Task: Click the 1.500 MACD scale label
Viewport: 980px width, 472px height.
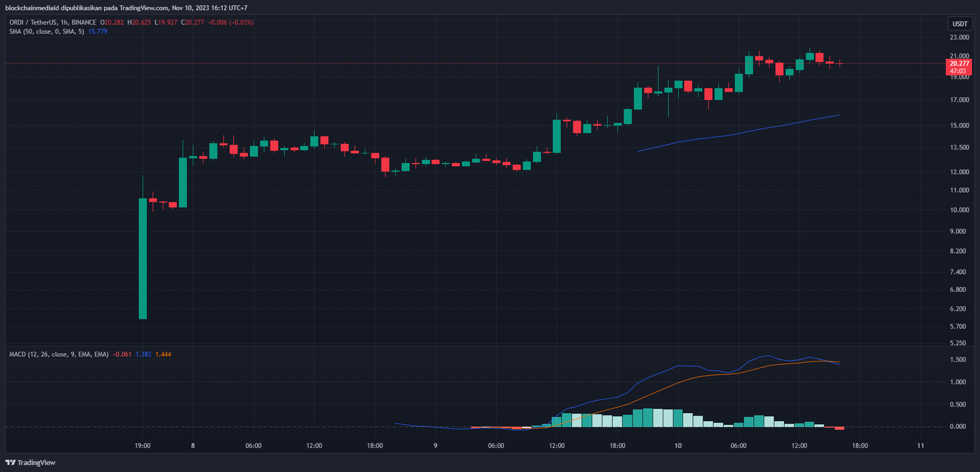Action: click(x=958, y=360)
